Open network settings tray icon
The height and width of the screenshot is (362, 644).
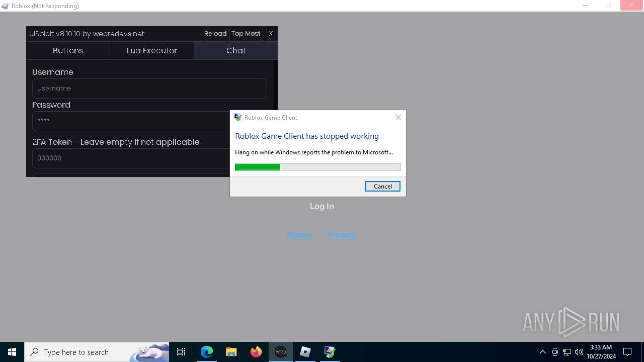tap(567, 352)
